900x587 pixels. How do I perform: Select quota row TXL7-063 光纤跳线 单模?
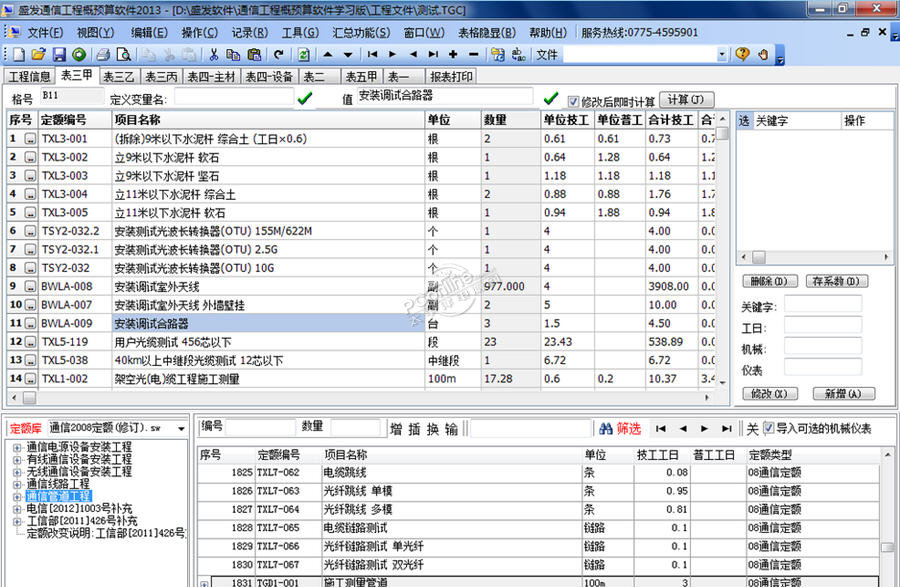tap(537, 491)
